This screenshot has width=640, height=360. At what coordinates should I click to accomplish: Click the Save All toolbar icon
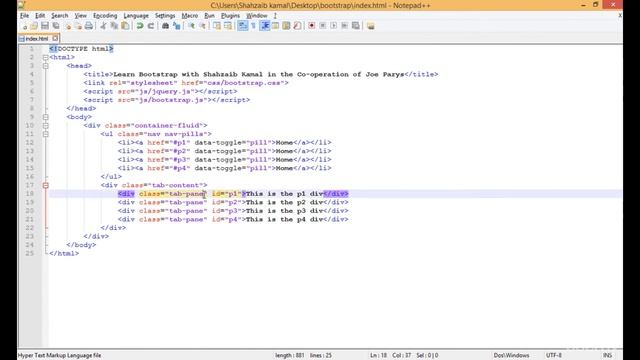click(56, 26)
